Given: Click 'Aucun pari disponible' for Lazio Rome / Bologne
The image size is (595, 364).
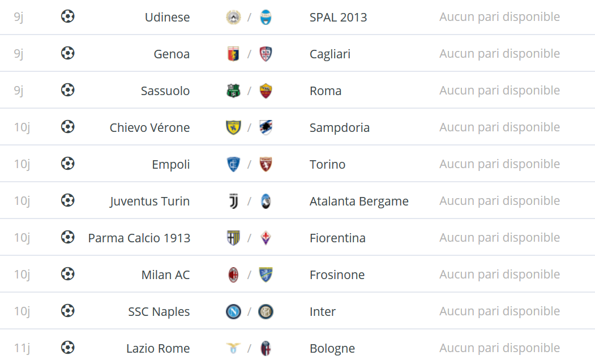Looking at the screenshot, I should click(499, 348).
